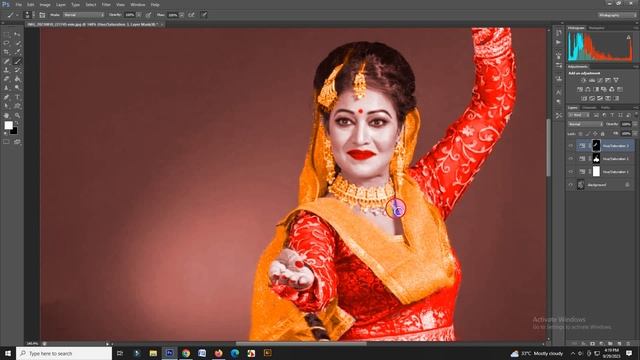This screenshot has height=360, width=640.
Task: Open the brush Flow slider arrow
Action: (182, 15)
